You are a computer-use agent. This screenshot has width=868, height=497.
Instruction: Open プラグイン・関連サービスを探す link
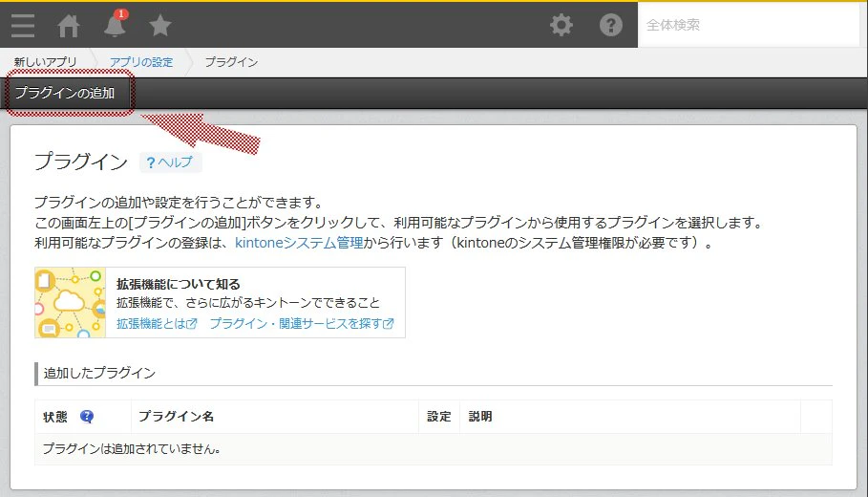pyautogui.click(x=302, y=324)
